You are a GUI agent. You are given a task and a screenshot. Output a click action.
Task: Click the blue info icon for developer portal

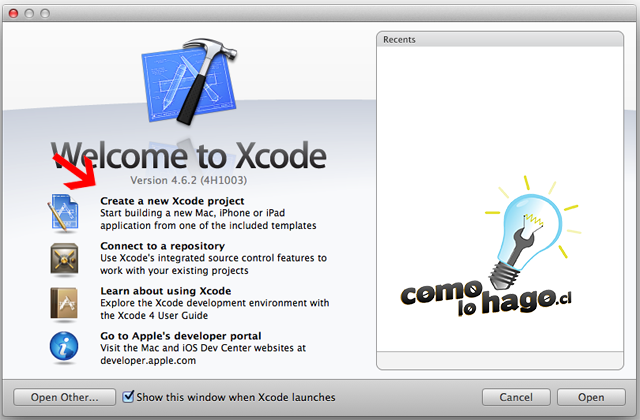click(64, 346)
